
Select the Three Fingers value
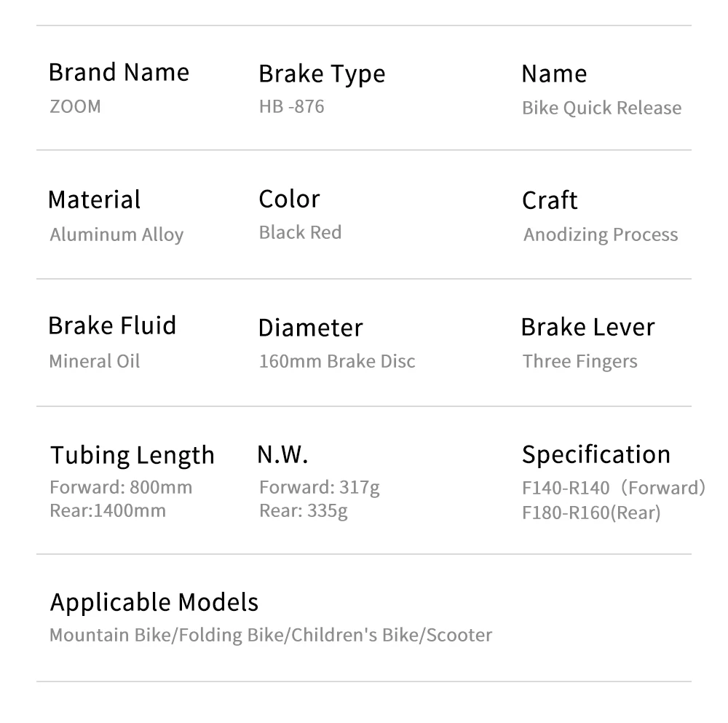579,361
